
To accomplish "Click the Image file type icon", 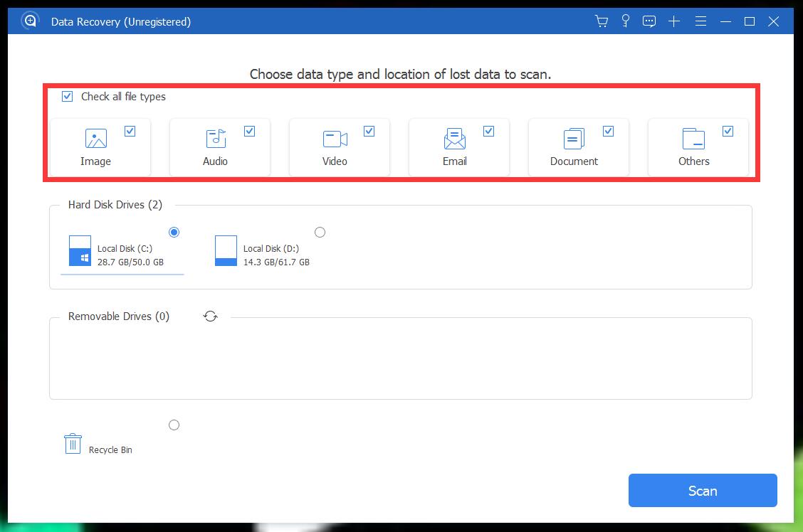I will 96,139.
